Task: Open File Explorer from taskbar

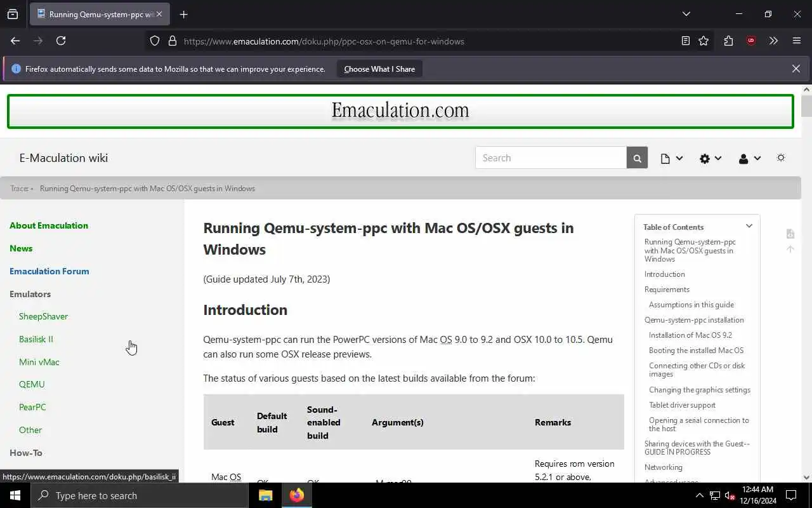Action: tap(266, 495)
